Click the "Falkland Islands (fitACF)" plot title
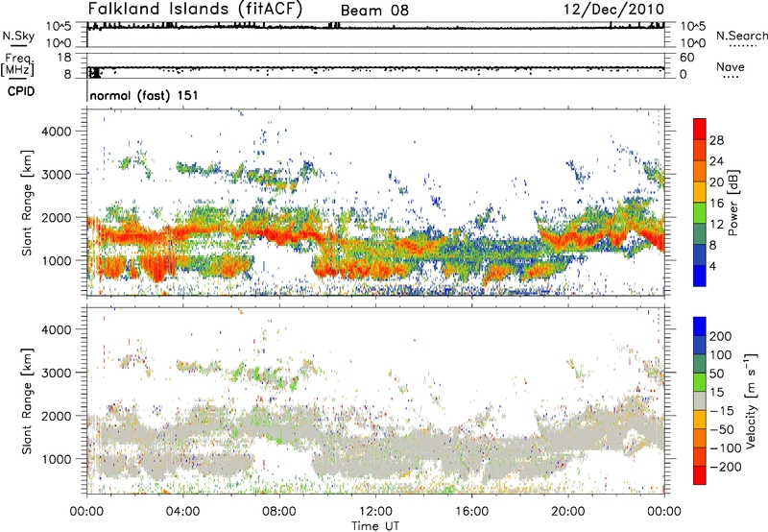 pos(195,9)
